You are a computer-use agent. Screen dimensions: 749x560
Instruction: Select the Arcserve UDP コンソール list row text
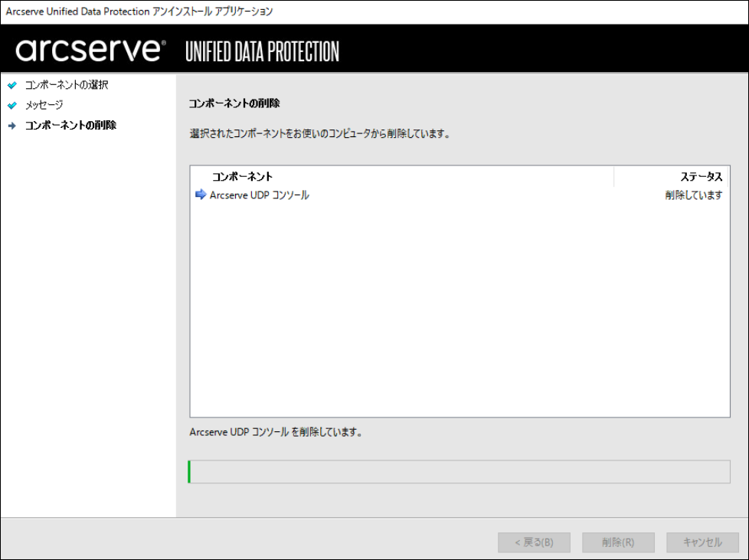pyautogui.click(x=260, y=195)
